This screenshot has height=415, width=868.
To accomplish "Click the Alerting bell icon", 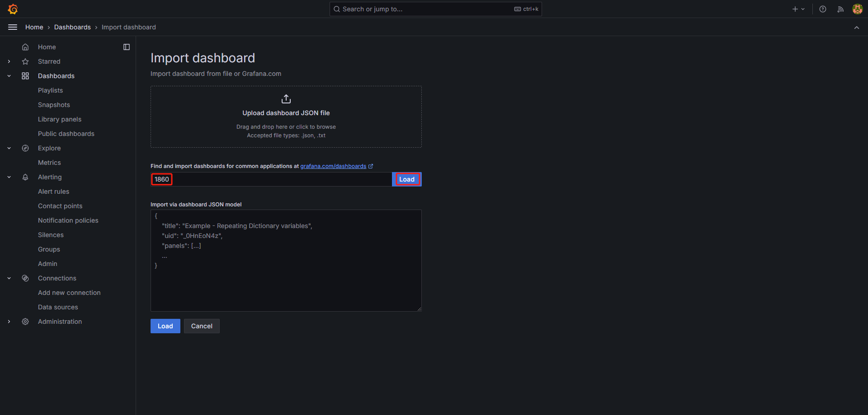I will [25, 177].
